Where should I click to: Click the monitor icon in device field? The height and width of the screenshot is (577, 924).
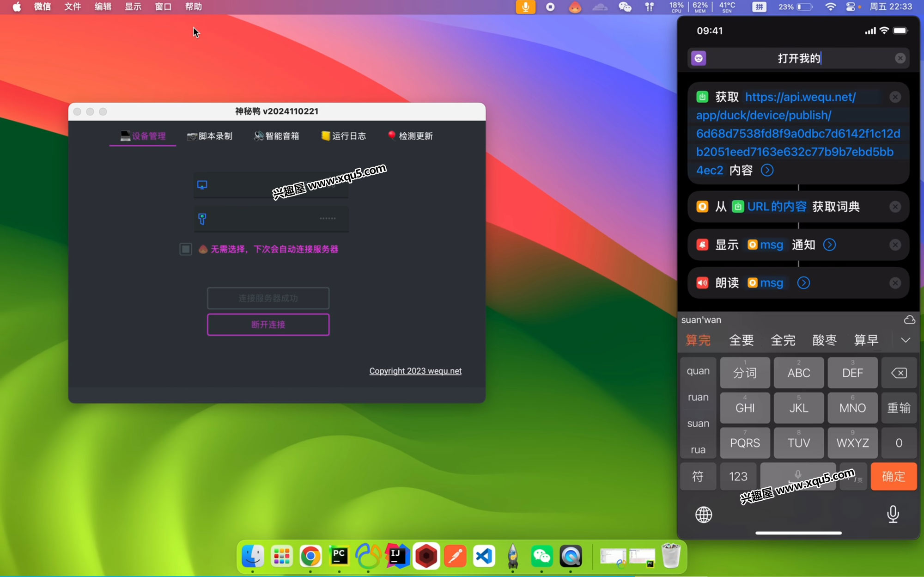202,185
